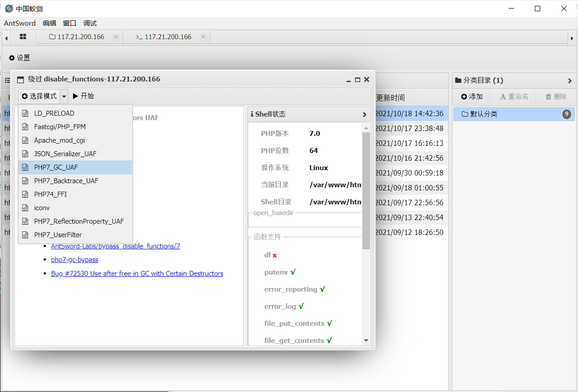The image size is (578, 392).
Task: Click PHP版本 value 7.0
Action: pos(315,134)
